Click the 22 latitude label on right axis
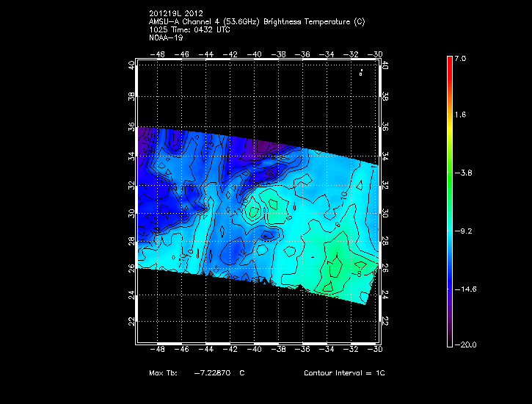532x404 pixels. point(385,322)
